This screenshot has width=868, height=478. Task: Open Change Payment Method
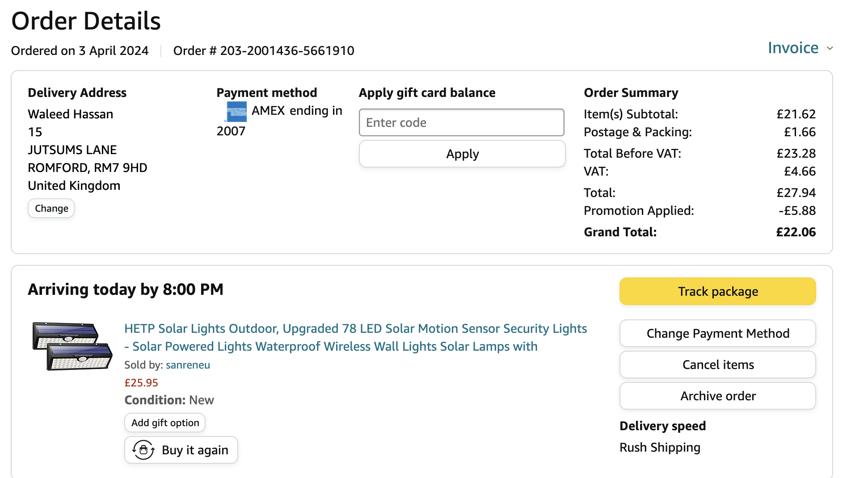pos(717,333)
